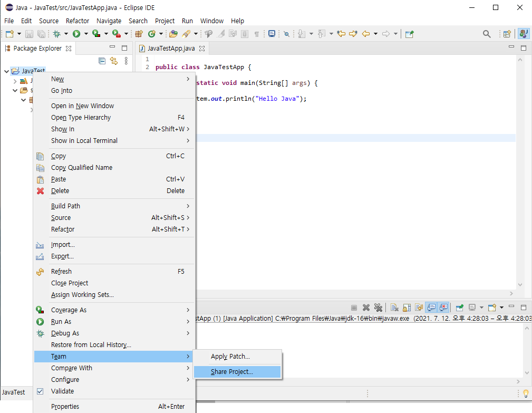Click the Pin Editor toolbar icon
Screen dimensions: 532x413
[410, 34]
